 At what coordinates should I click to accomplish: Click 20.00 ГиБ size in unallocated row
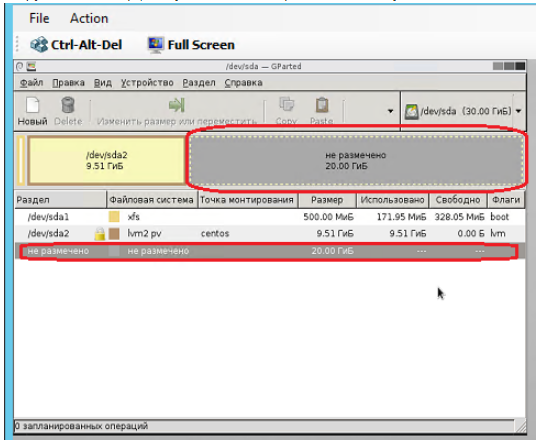pyautogui.click(x=333, y=251)
